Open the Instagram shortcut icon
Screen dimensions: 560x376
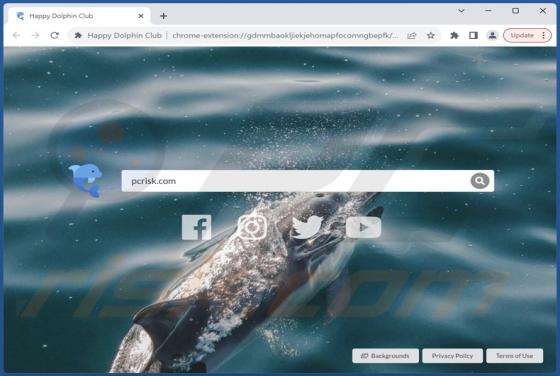click(252, 227)
